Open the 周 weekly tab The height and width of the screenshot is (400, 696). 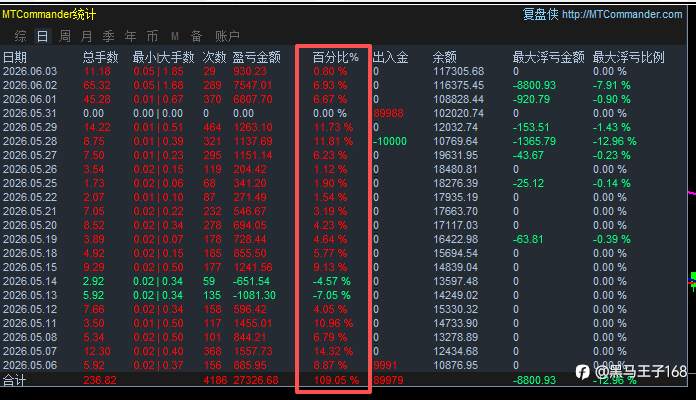pos(65,36)
